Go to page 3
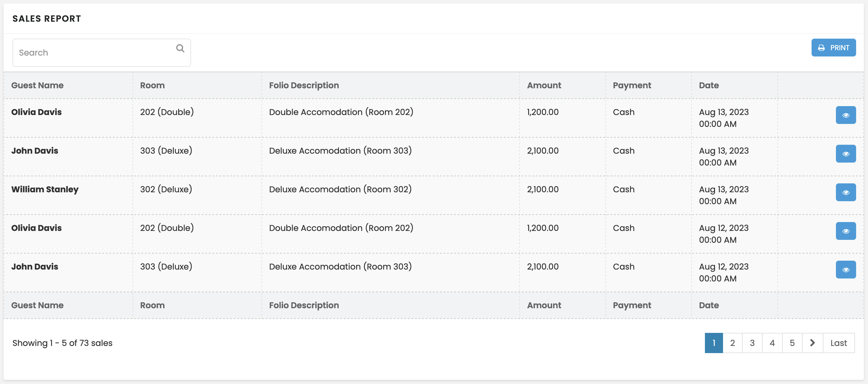Image resolution: width=868 pixels, height=384 pixels. (x=752, y=343)
